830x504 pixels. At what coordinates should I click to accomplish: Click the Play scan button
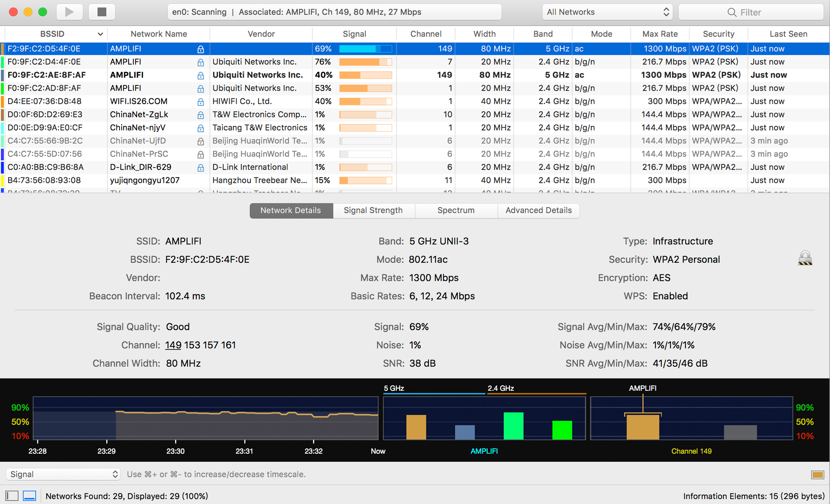point(69,12)
